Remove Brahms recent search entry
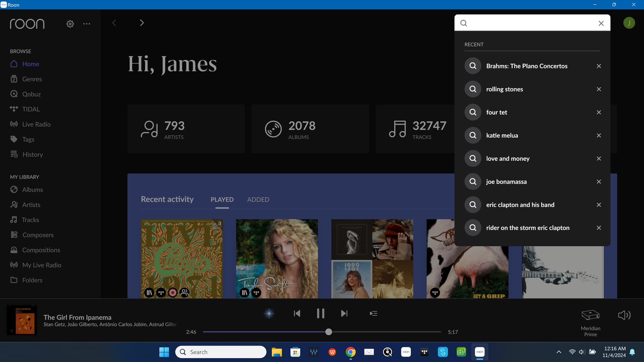The width and height of the screenshot is (644, 362). (599, 66)
